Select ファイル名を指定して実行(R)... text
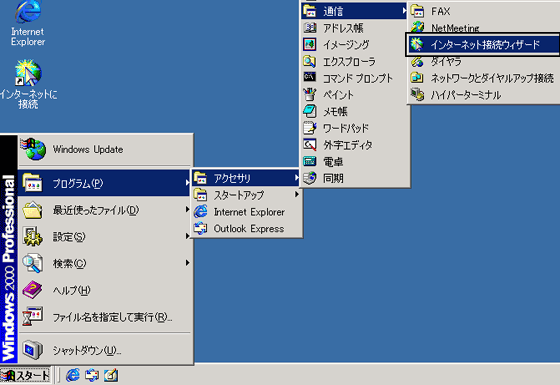The height and width of the screenshot is (385, 560). coord(112,317)
